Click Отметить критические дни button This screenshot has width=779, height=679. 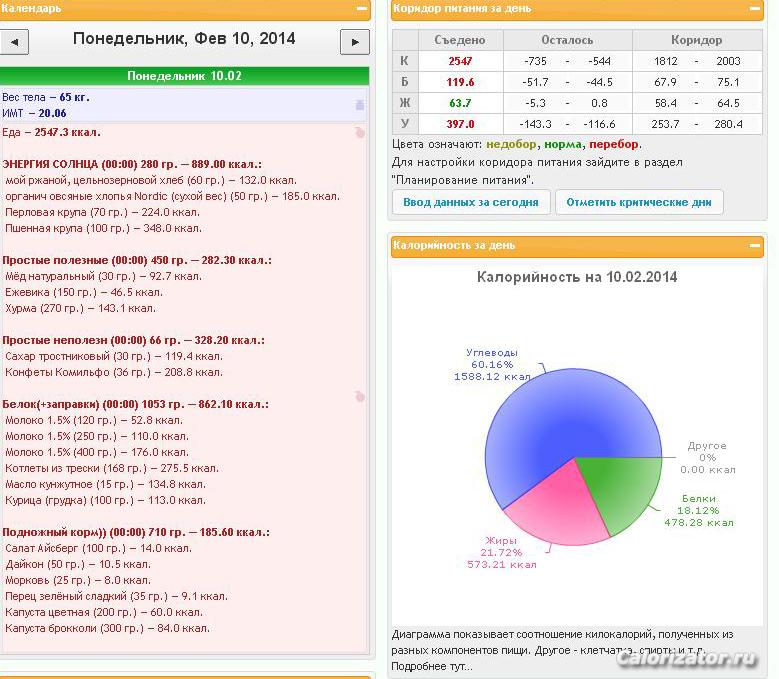639,202
